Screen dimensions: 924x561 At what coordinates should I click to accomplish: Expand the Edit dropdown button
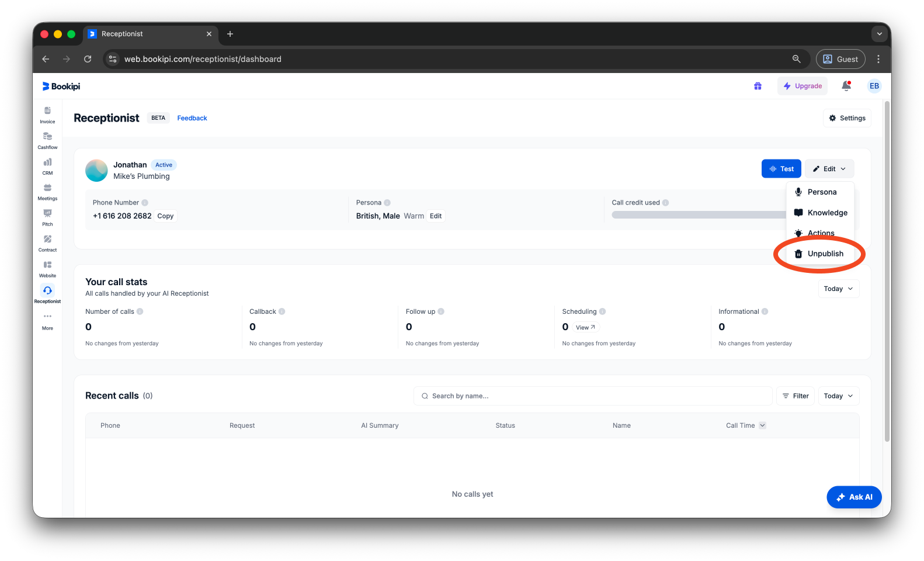(829, 169)
